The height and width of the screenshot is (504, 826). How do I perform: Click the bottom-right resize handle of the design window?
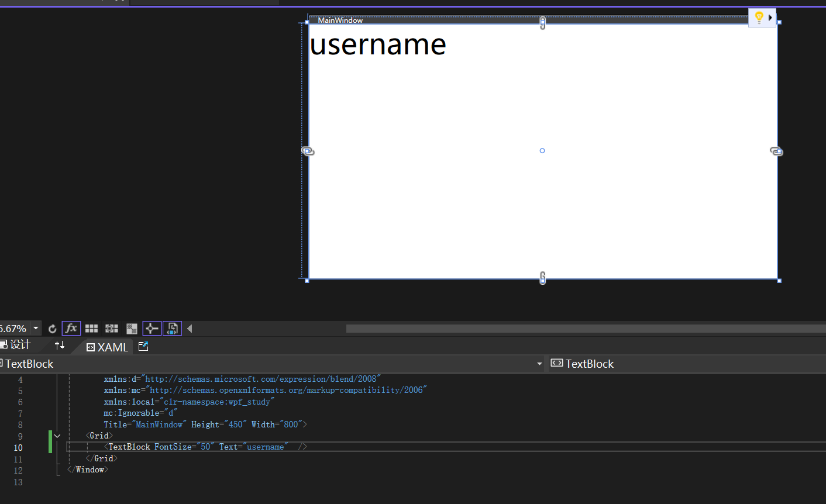pos(779,281)
